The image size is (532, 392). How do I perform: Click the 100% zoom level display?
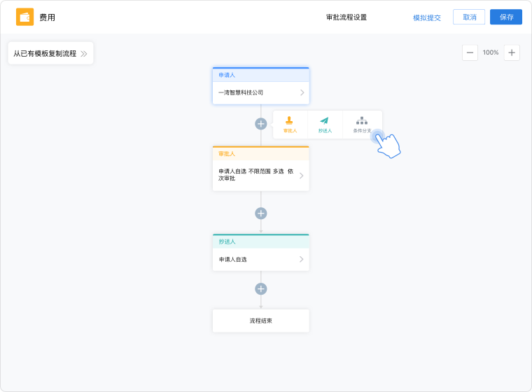[x=491, y=52]
